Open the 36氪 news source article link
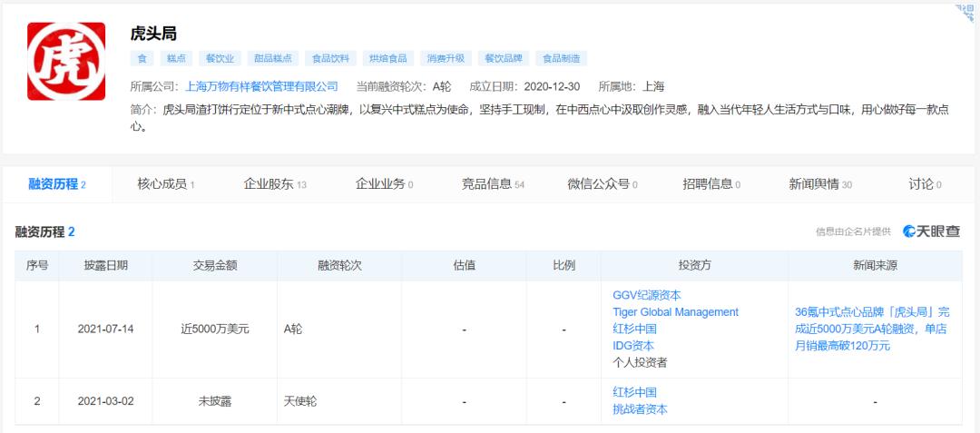 tap(872, 329)
